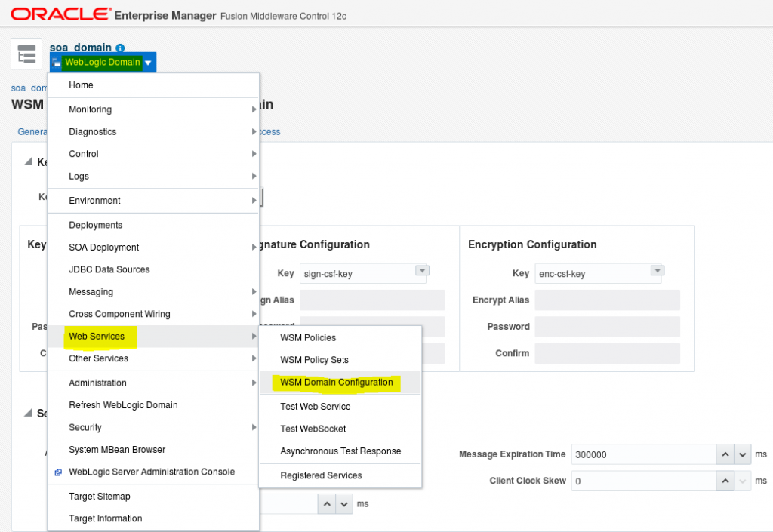Open Cross Component Wiring submenu
Screen dimensions: 773x532
pyautogui.click(x=152, y=314)
